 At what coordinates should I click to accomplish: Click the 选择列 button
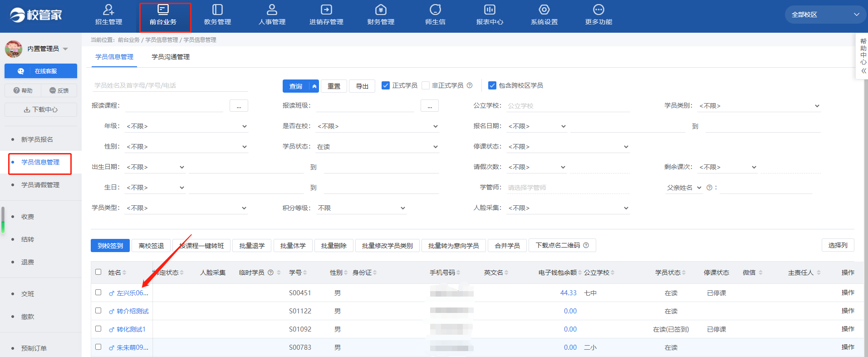click(x=838, y=245)
